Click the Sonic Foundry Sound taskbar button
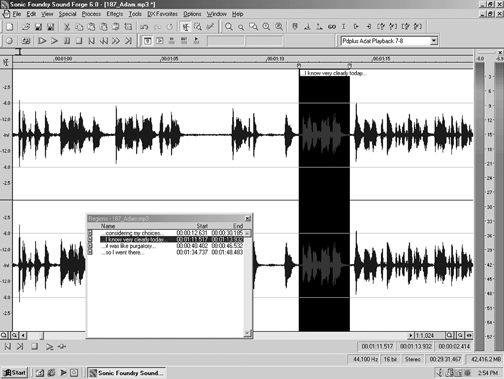Screen dimensions: 504x379 pos(127,373)
